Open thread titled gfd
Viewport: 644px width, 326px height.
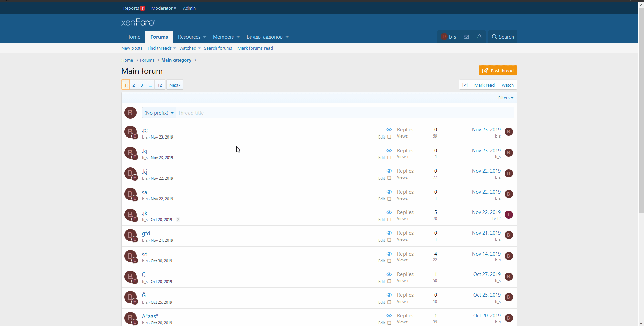point(146,233)
